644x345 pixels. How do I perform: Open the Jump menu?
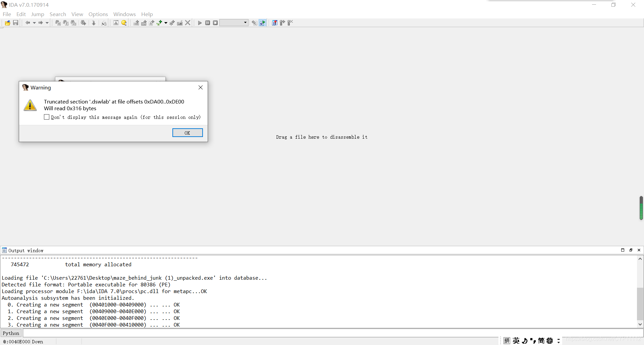pos(38,14)
